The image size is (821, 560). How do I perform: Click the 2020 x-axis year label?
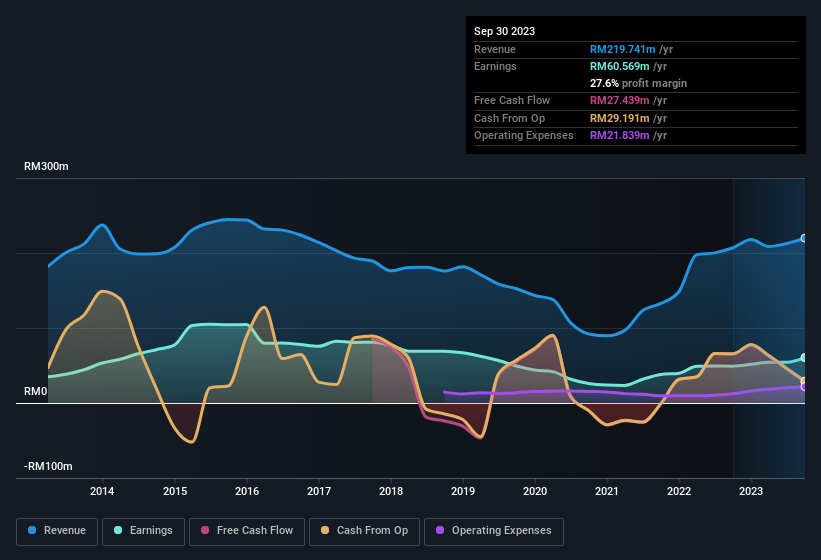point(535,491)
